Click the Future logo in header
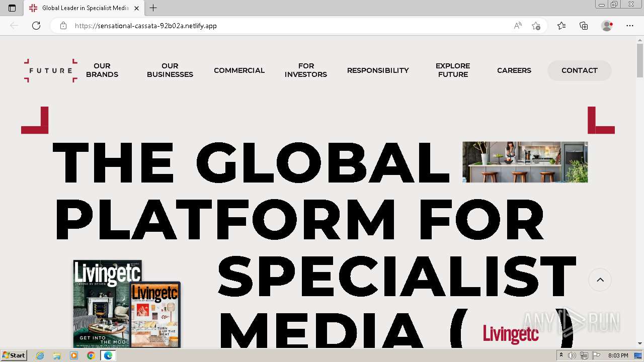The image size is (644, 362). point(51,70)
